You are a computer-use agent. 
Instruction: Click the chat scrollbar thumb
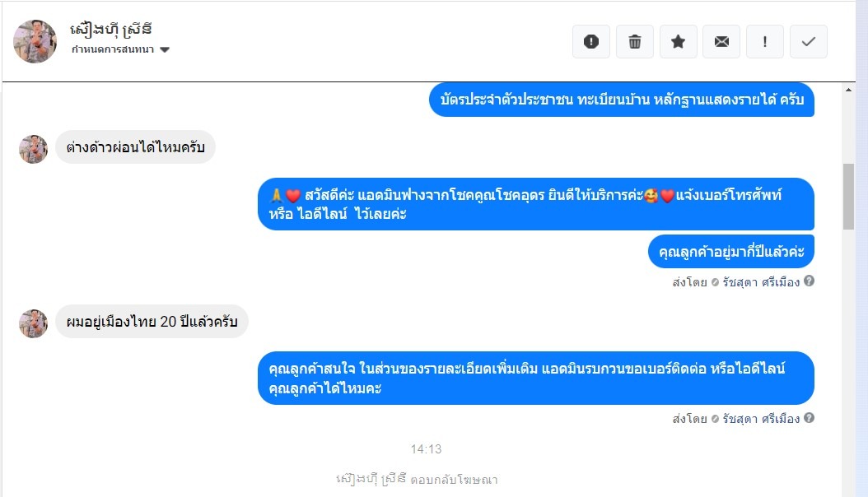pos(848,197)
